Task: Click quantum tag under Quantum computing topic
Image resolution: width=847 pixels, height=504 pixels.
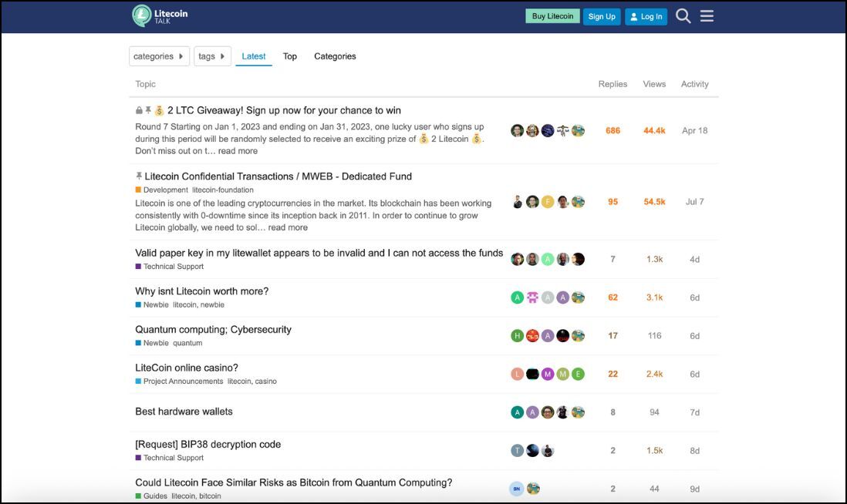Action: point(187,343)
